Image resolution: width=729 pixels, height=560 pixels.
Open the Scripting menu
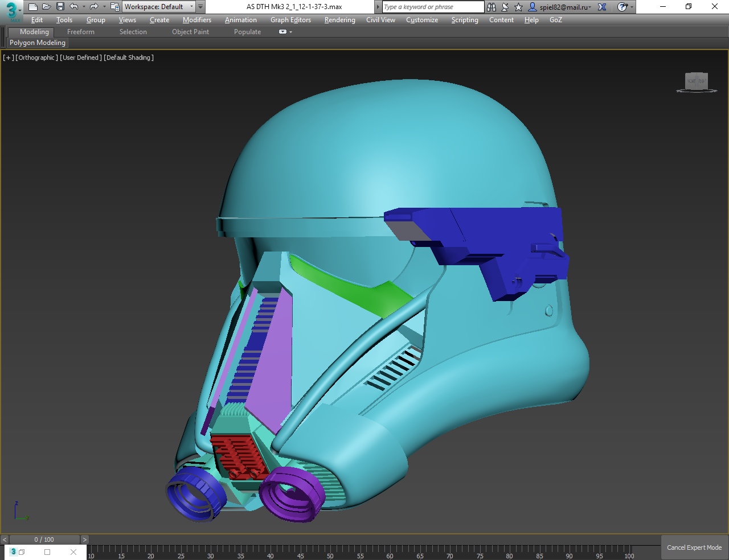pyautogui.click(x=465, y=20)
